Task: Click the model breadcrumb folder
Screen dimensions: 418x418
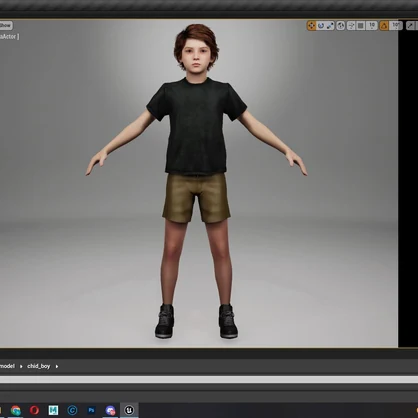Action: click(x=7, y=366)
